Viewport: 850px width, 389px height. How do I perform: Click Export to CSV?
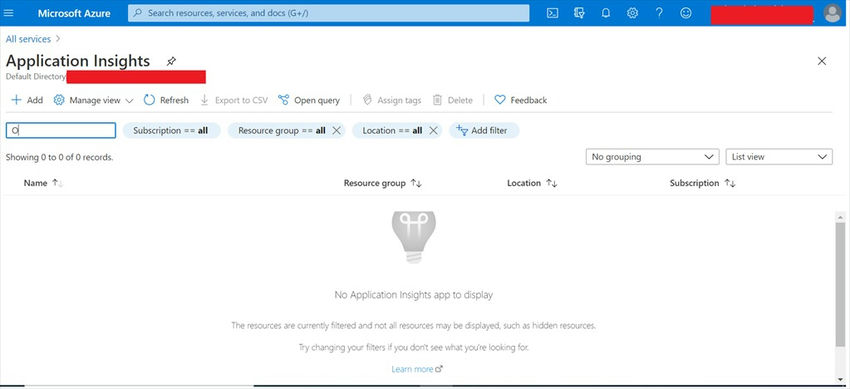(x=234, y=100)
